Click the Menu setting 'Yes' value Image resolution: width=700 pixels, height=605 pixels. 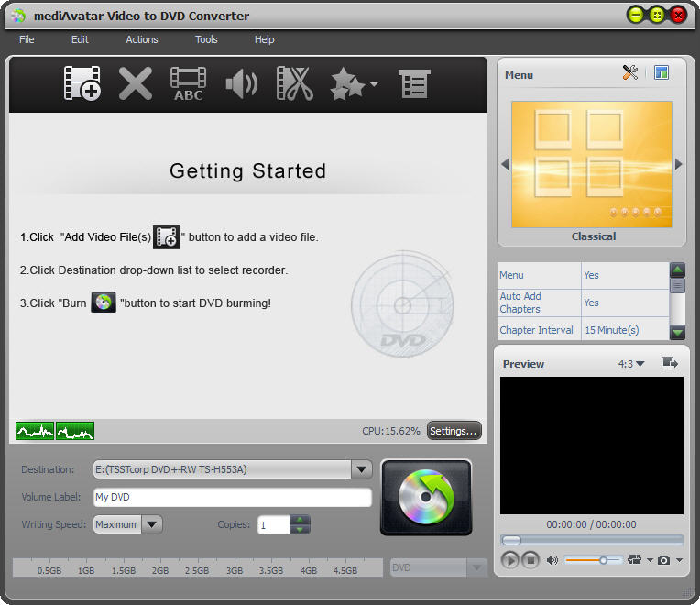pyautogui.click(x=591, y=275)
